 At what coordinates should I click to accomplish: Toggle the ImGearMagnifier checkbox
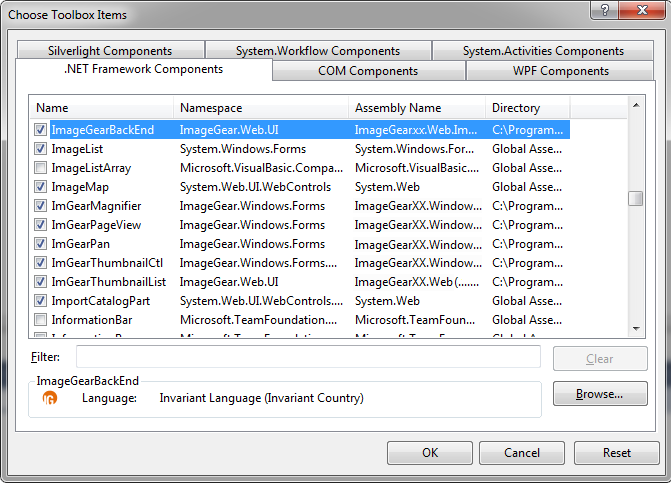[x=41, y=206]
